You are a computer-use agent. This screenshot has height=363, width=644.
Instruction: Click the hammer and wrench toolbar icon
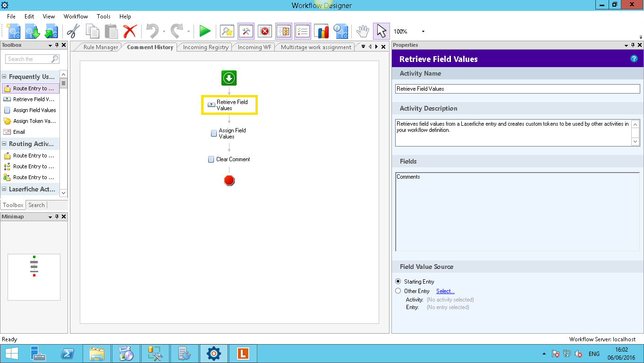246,32
